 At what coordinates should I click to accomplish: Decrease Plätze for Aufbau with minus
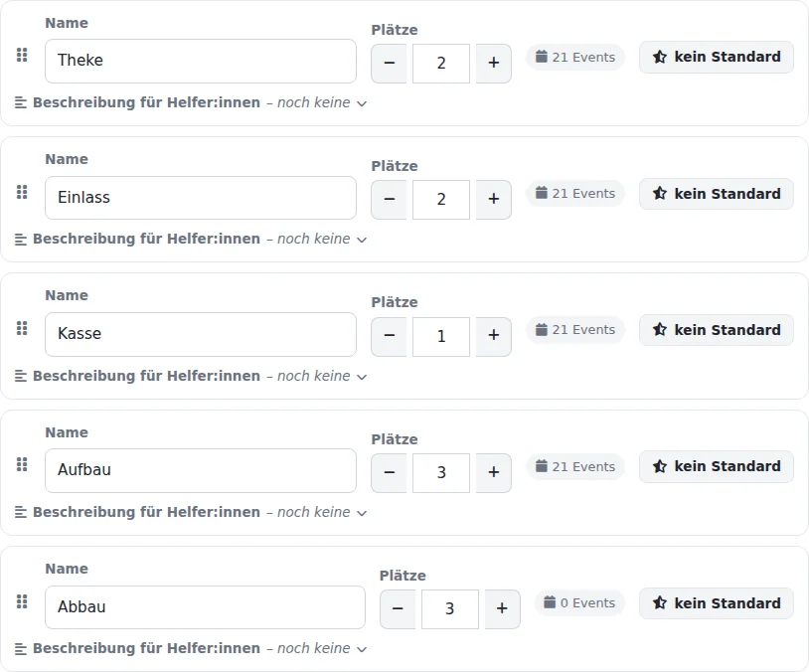click(389, 472)
